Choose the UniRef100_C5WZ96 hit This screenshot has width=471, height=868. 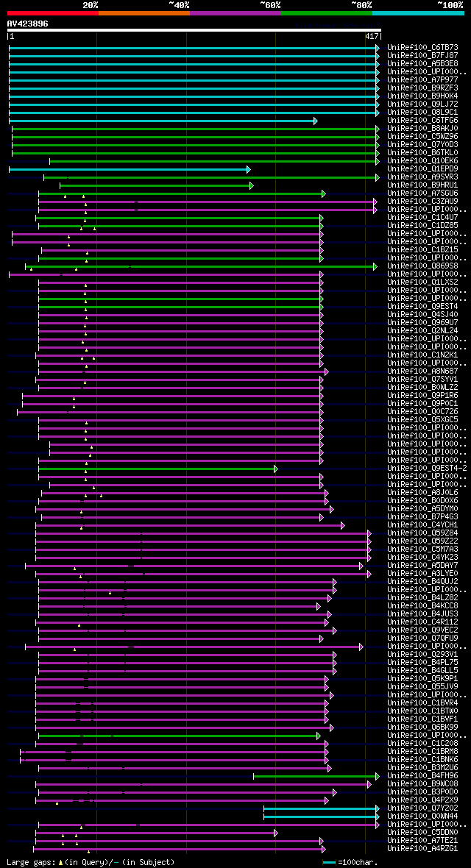pos(422,137)
